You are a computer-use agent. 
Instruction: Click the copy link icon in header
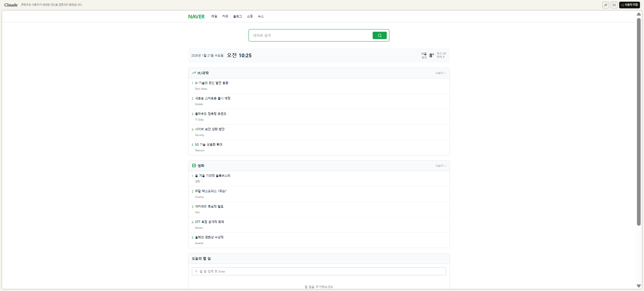pyautogui.click(x=606, y=5)
